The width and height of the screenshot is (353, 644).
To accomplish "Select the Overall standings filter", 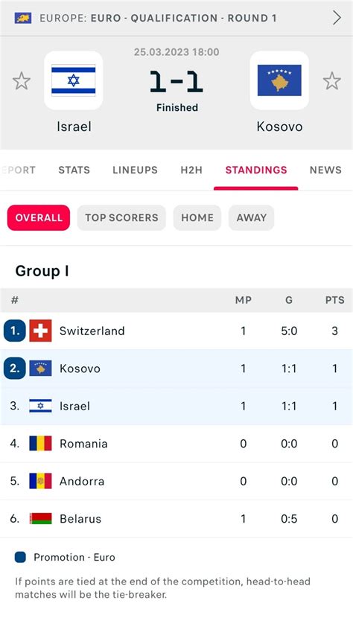I will 39,217.
